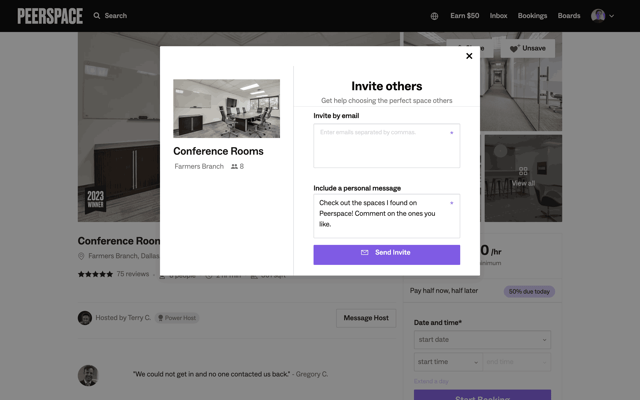Expand the account menu chevron
The height and width of the screenshot is (400, 640).
tap(611, 16)
